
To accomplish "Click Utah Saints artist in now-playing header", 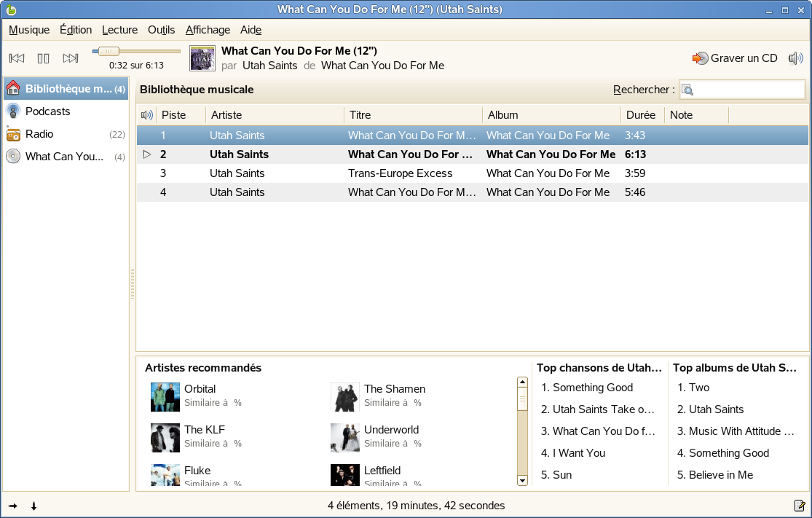I will tap(269, 66).
